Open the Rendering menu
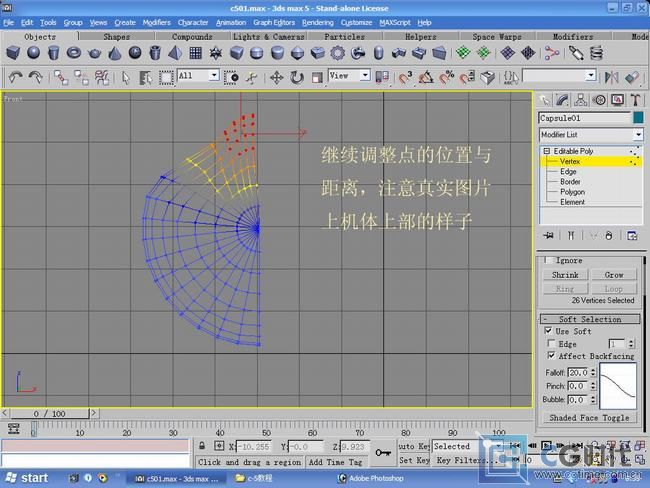 click(318, 22)
